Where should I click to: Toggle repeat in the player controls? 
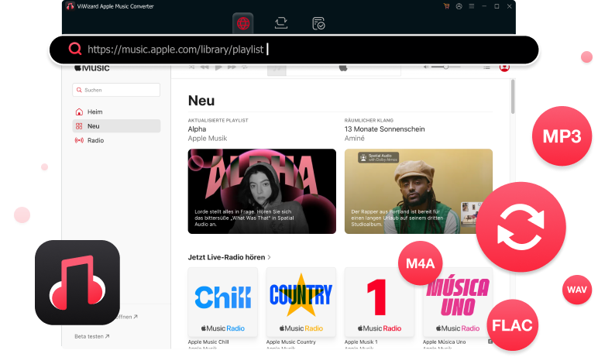245,67
